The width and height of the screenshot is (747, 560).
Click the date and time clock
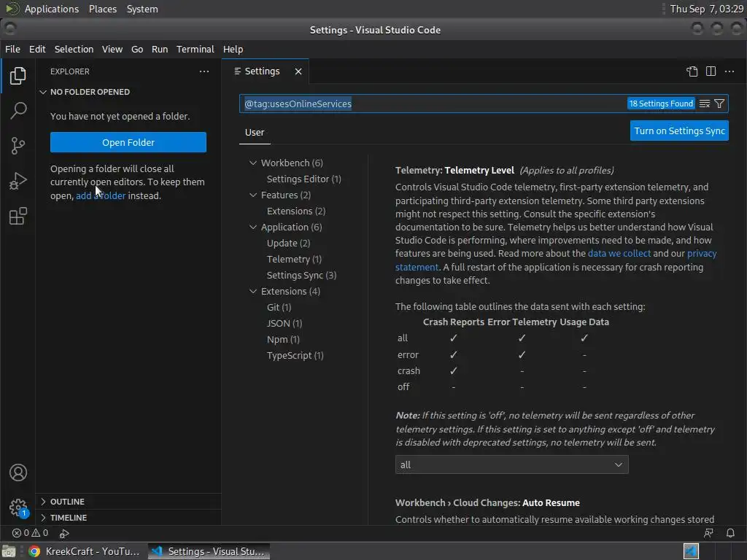tap(706, 9)
